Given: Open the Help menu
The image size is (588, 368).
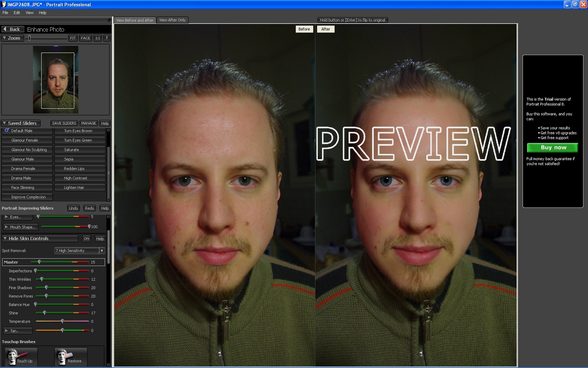Looking at the screenshot, I should click(43, 13).
